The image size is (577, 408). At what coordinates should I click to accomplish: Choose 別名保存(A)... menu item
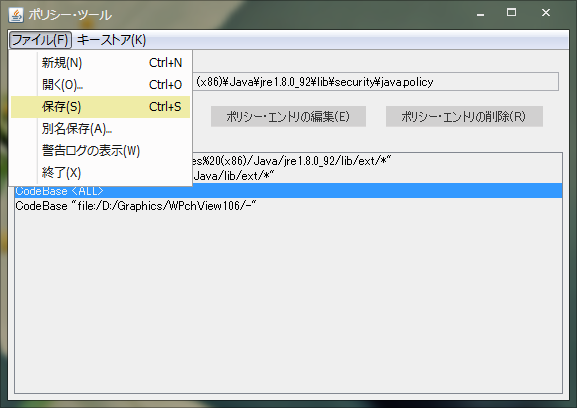100,129
